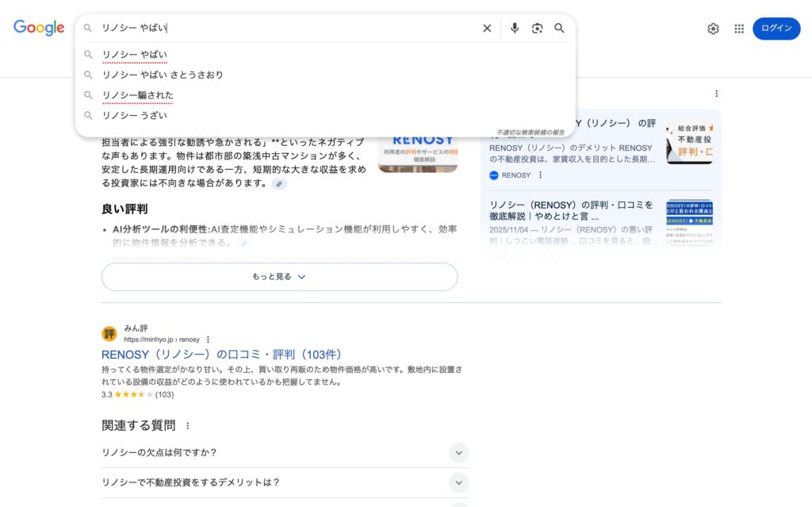Expand the AI overview with もっと見る
The image size is (812, 507).
point(279,277)
